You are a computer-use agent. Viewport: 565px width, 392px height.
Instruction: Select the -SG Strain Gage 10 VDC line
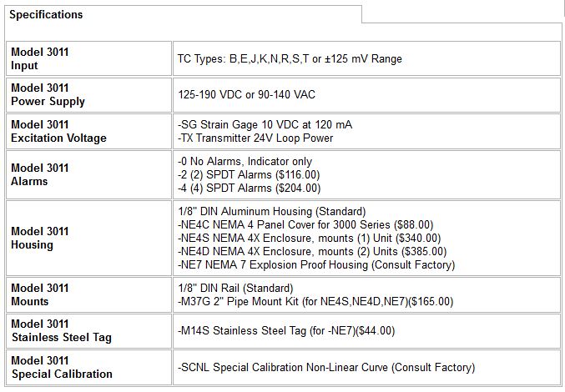[265, 124]
